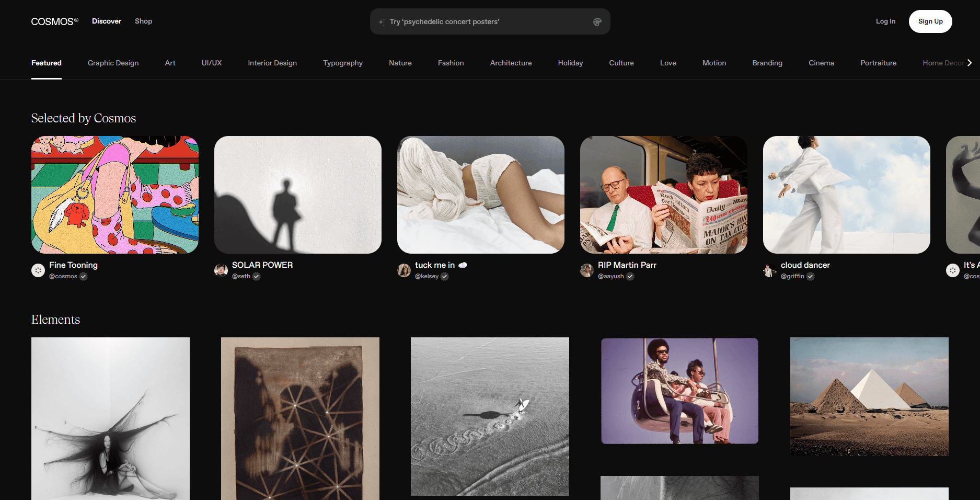Visit the @cosmos profile under Fine Tooning
Viewport: 980px width, 500px height.
point(63,276)
